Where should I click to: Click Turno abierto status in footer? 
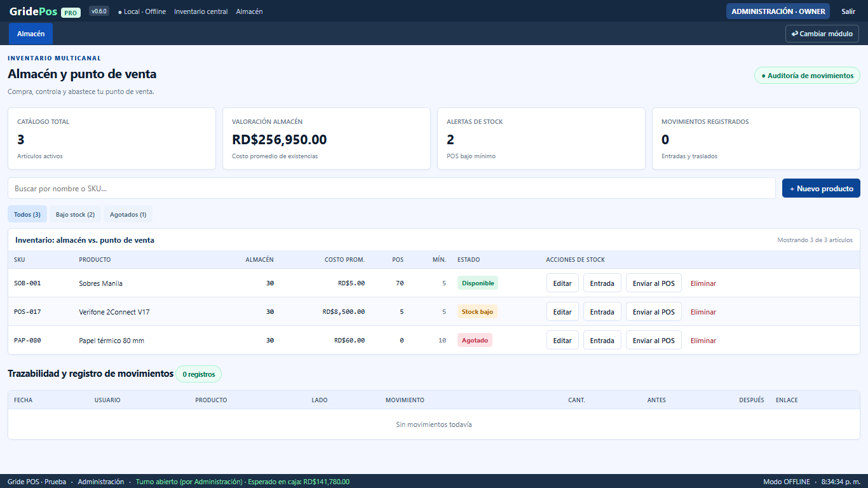pyautogui.click(x=243, y=482)
